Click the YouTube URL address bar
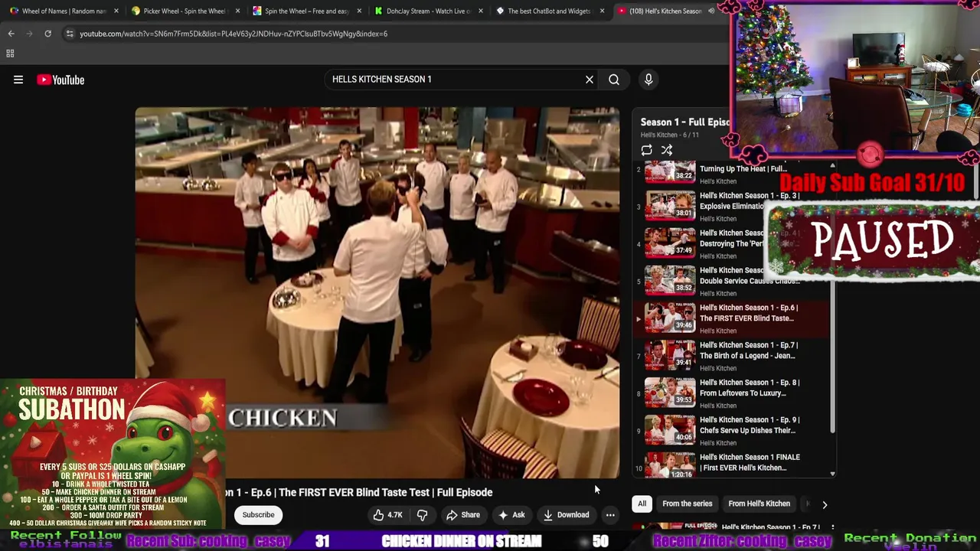Screen dimensions: 980x551 point(234,34)
